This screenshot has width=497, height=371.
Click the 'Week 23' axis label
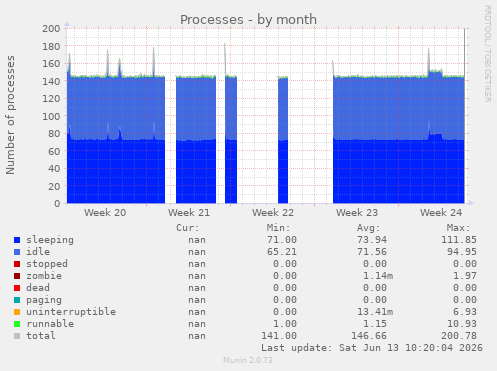click(x=357, y=213)
